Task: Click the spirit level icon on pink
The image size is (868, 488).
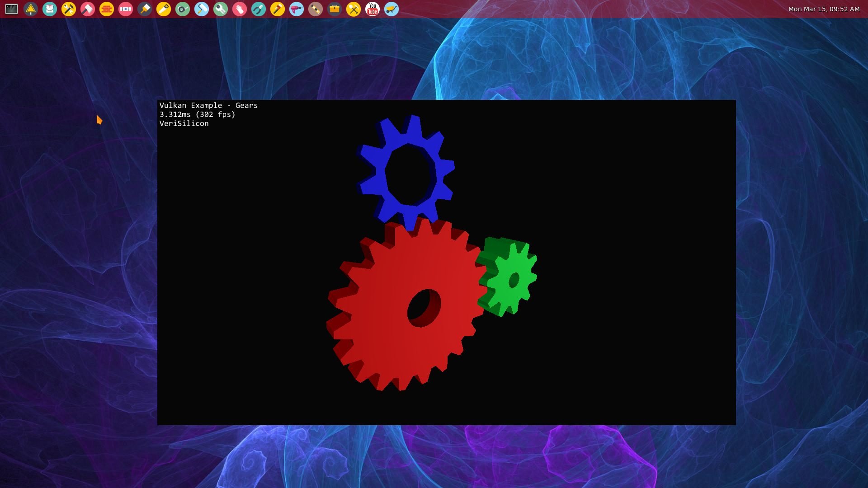Action: point(126,9)
